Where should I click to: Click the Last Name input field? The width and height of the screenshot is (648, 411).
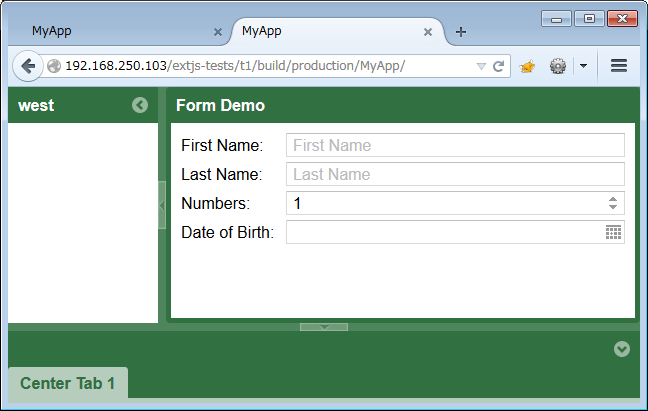coord(455,174)
